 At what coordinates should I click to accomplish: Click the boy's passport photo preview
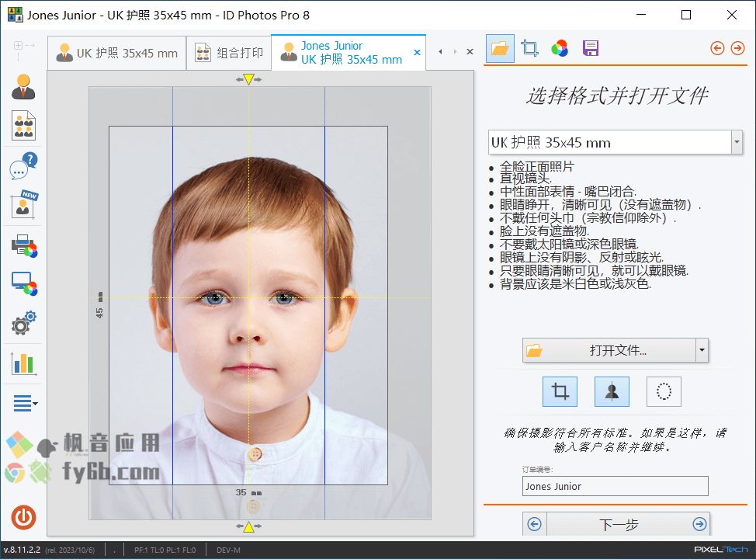point(248,305)
